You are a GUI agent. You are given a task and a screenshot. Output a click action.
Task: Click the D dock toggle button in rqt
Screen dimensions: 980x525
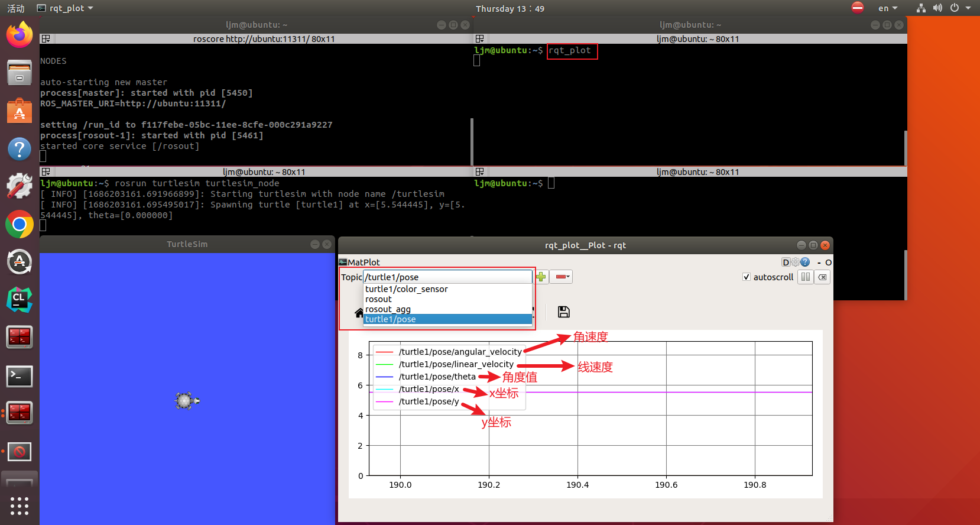click(786, 262)
